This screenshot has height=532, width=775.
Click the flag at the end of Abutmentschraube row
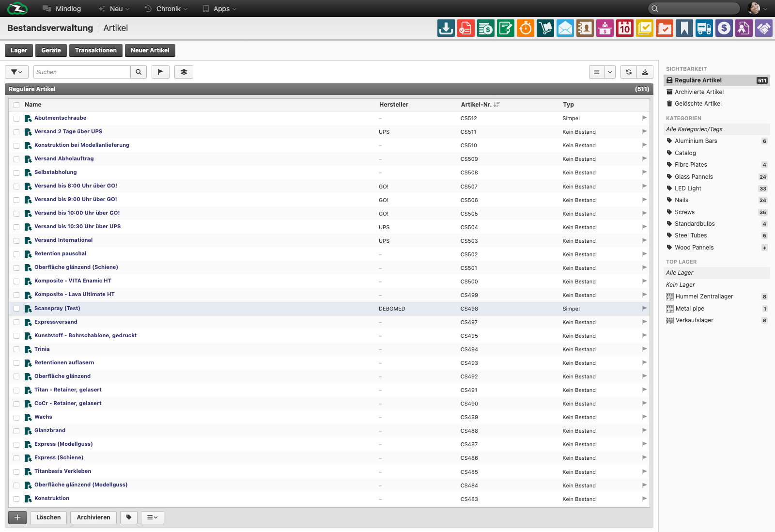click(x=644, y=118)
